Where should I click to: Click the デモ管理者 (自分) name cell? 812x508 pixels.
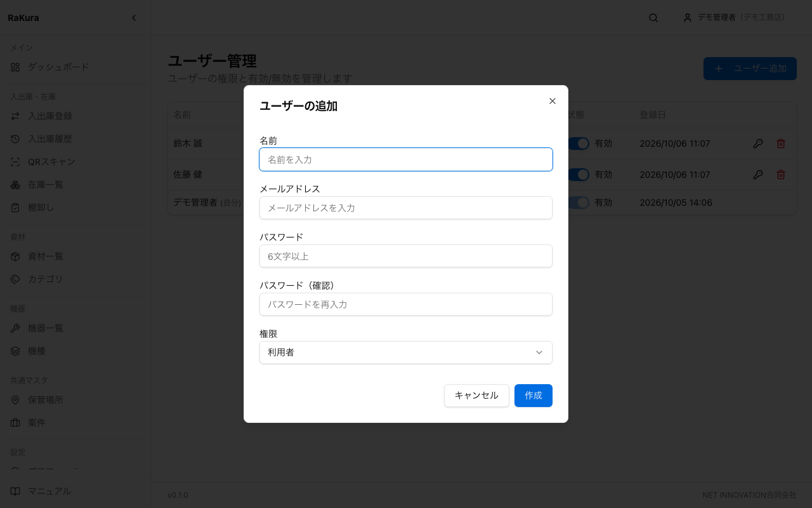click(x=207, y=203)
